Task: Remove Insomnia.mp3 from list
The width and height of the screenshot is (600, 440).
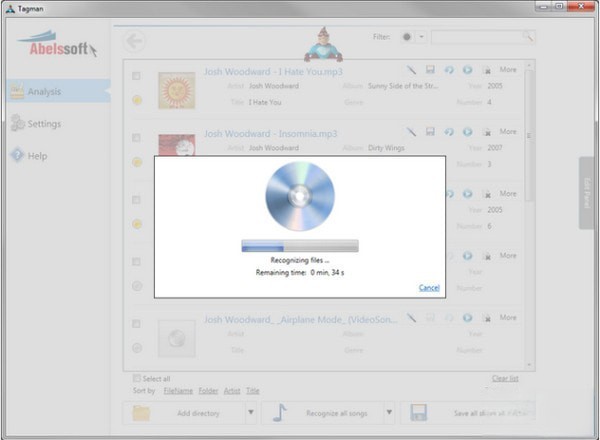Action: [x=487, y=132]
